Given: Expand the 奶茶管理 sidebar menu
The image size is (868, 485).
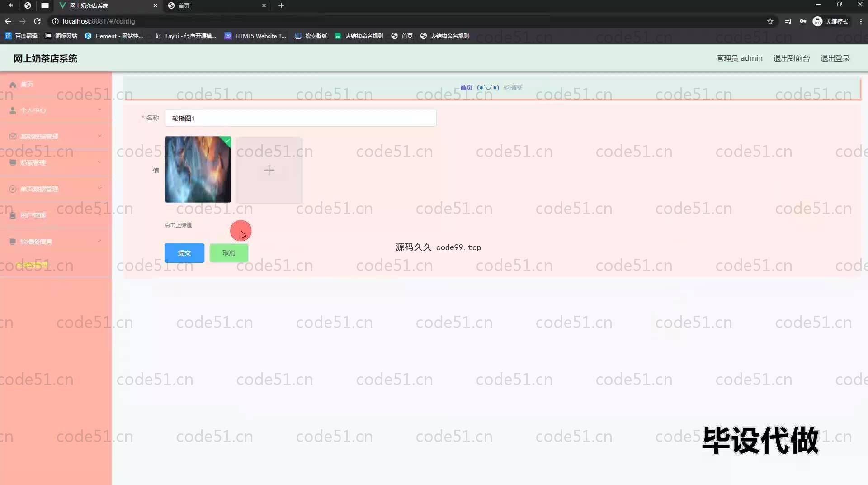Looking at the screenshot, I should [x=55, y=163].
